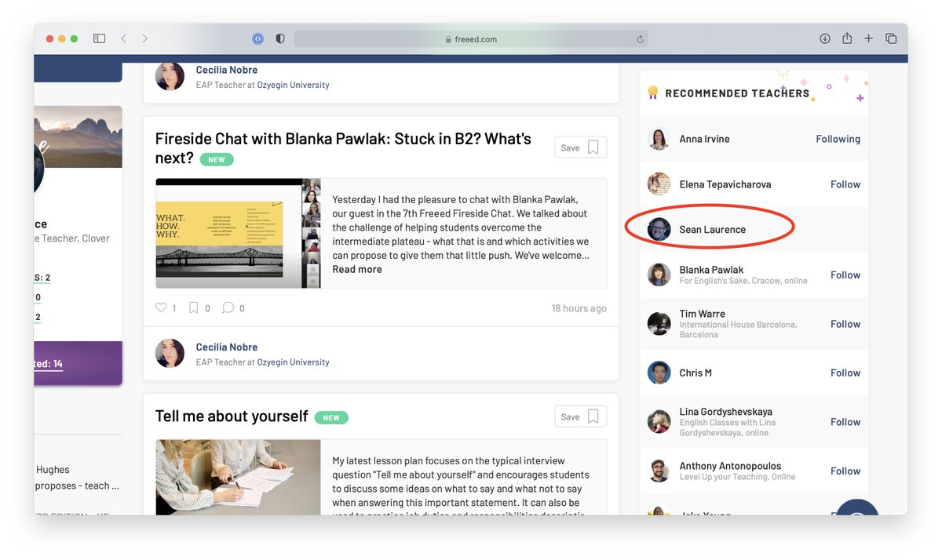Follow Tim Warre
This screenshot has width=942, height=560.
click(845, 324)
